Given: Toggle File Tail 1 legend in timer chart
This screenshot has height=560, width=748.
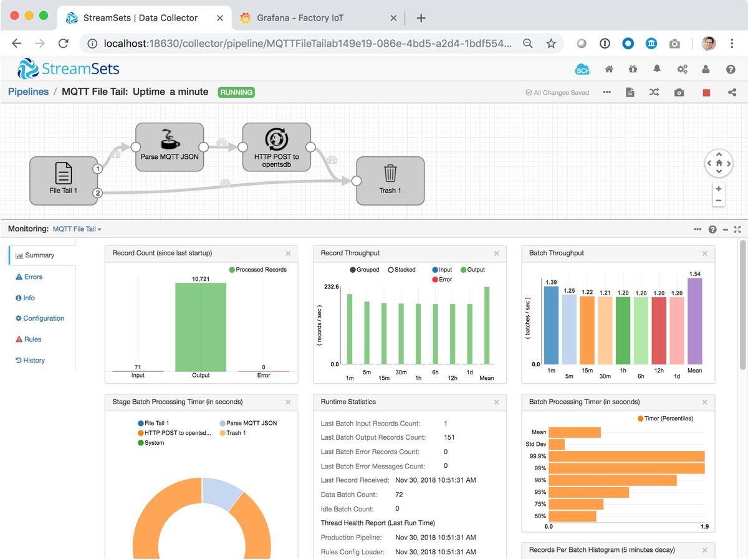Looking at the screenshot, I should (153, 423).
